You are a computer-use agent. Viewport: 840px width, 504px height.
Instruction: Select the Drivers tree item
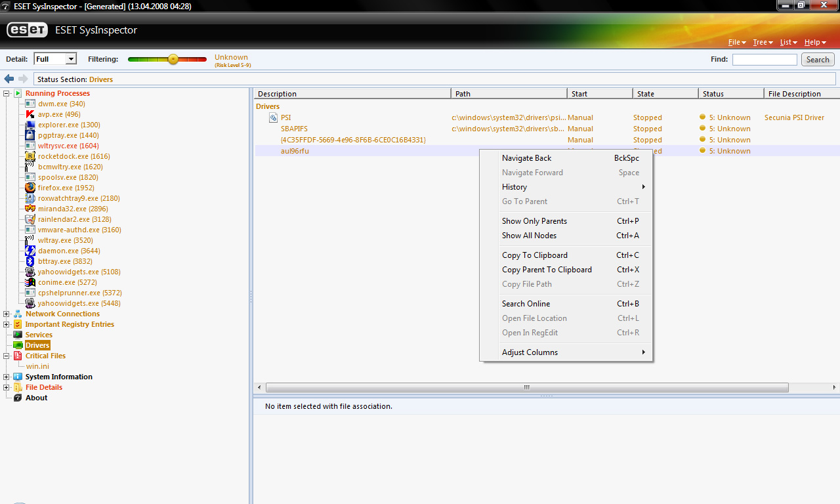tap(37, 345)
